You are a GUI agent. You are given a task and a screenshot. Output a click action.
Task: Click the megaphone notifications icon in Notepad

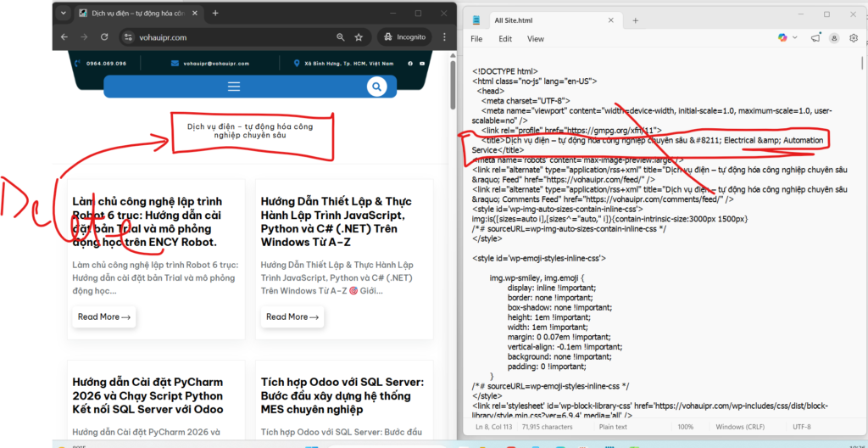815,38
